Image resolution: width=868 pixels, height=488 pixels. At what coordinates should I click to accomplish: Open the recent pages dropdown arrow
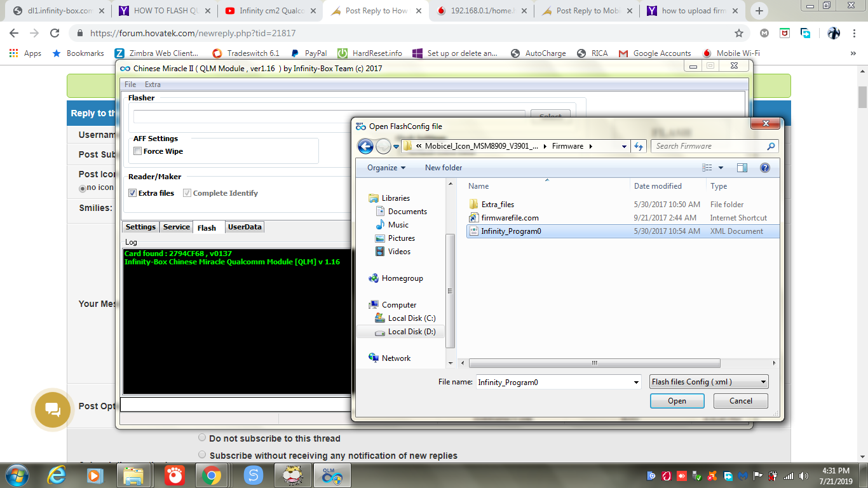[x=396, y=147]
